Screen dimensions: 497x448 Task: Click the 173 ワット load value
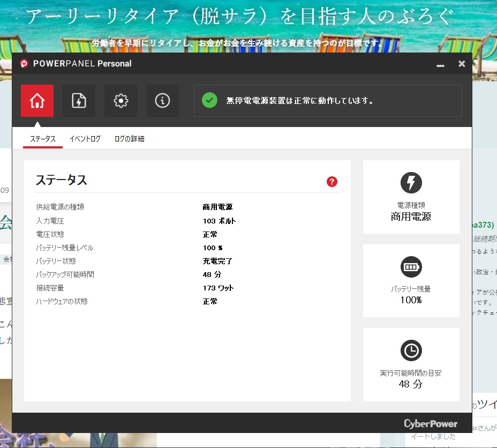point(219,288)
